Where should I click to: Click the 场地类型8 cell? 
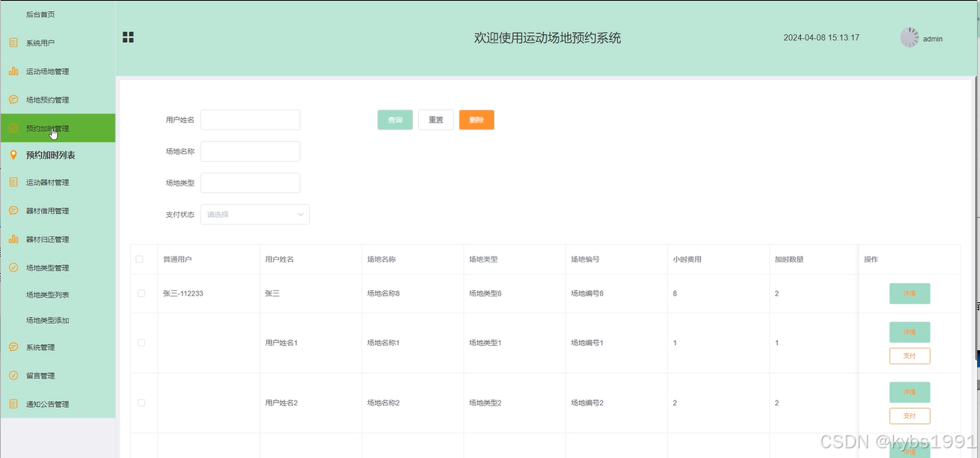(485, 293)
